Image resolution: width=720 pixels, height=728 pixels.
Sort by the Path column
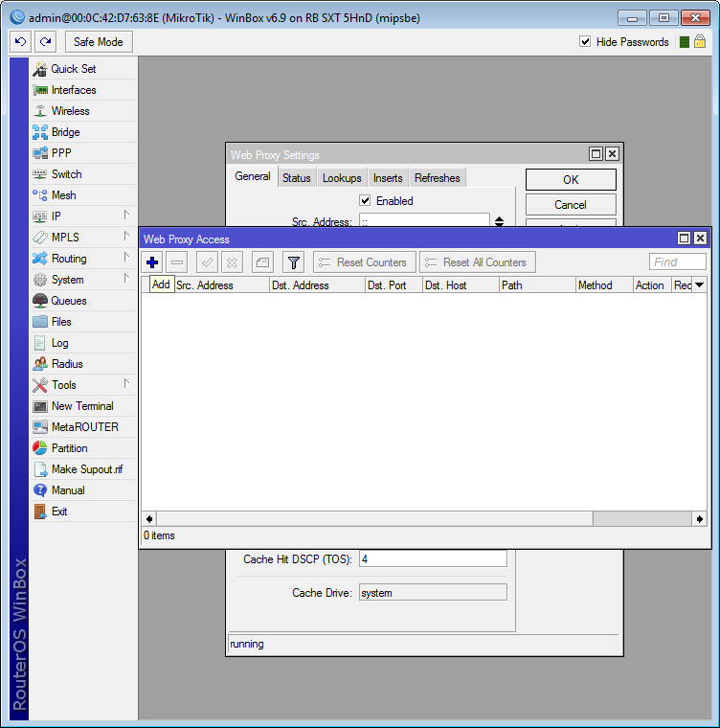coord(537,285)
